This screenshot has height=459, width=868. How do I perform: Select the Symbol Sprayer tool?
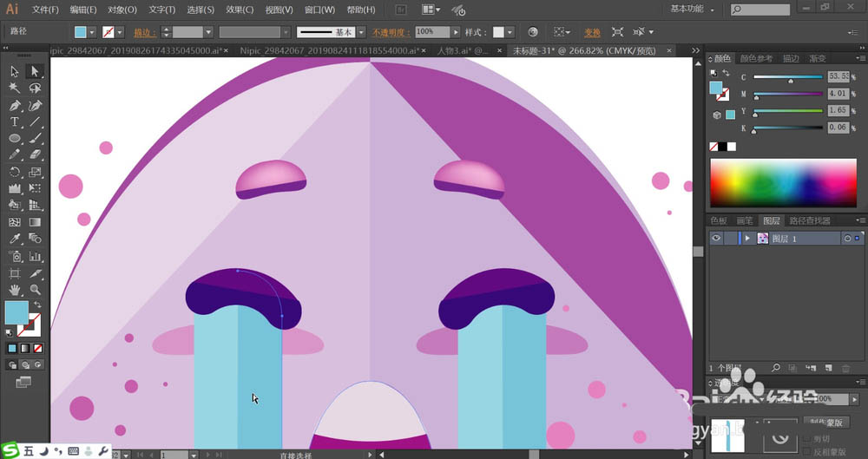pos(15,256)
